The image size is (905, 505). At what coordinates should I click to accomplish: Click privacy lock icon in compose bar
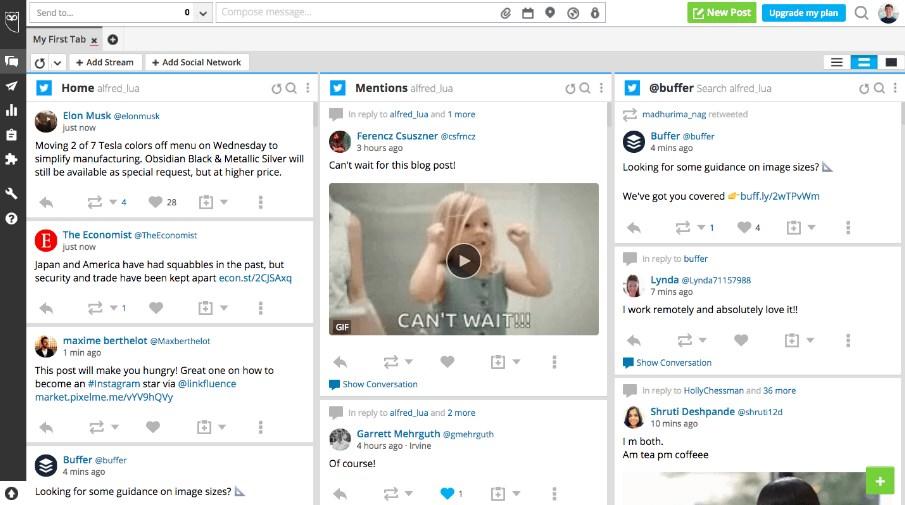pos(594,13)
